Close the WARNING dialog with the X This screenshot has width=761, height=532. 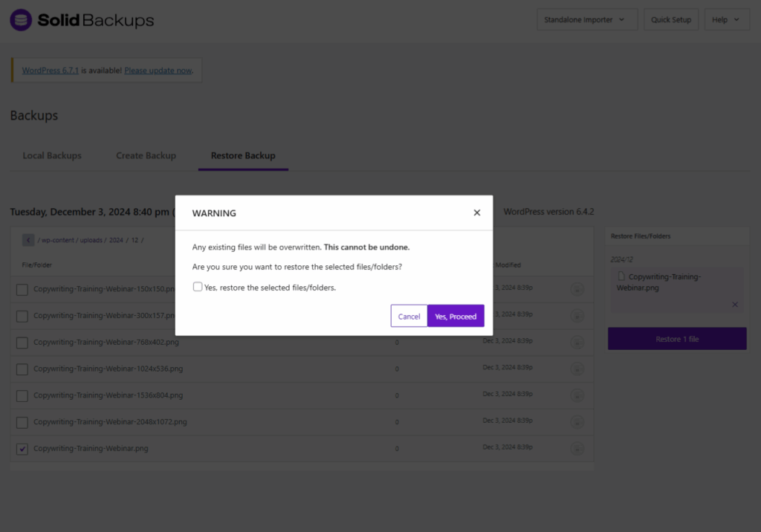[x=477, y=213]
